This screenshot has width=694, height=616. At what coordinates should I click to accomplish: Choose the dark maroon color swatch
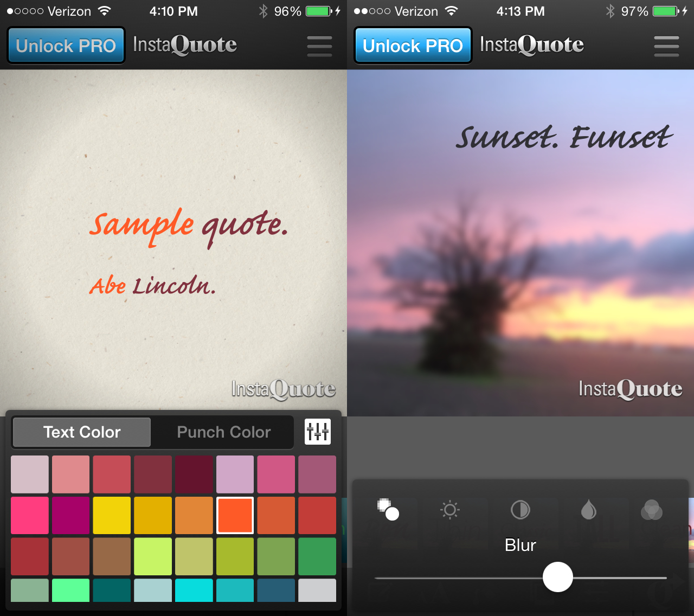pos(194,474)
